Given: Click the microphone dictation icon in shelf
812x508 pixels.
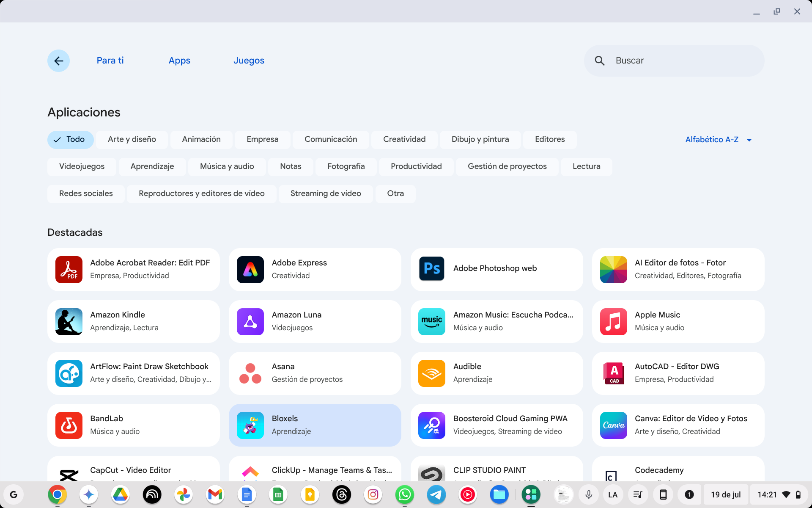Looking at the screenshot, I should pos(589,494).
